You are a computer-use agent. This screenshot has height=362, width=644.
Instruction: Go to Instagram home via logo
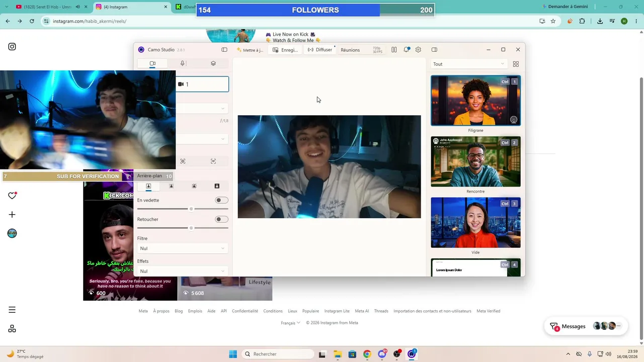[x=12, y=47]
